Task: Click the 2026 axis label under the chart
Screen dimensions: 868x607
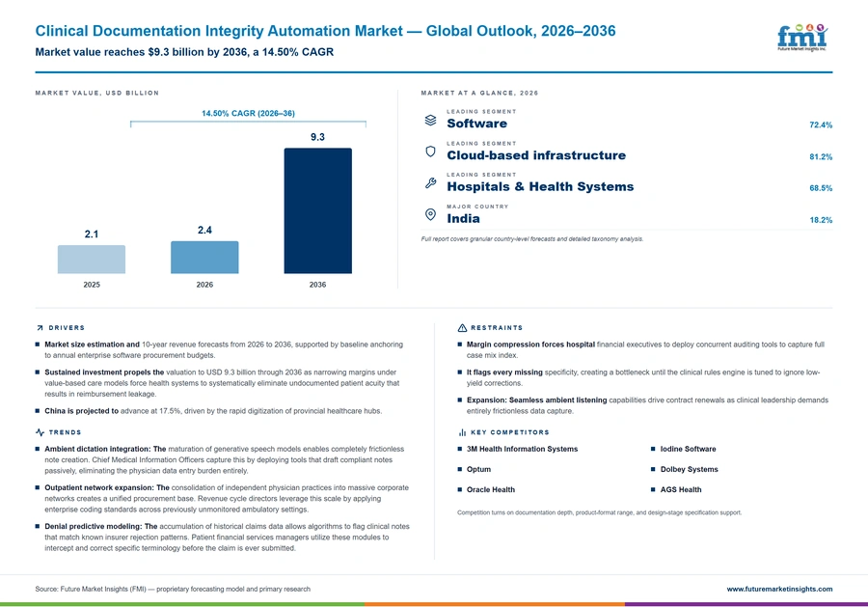Action: pos(204,285)
